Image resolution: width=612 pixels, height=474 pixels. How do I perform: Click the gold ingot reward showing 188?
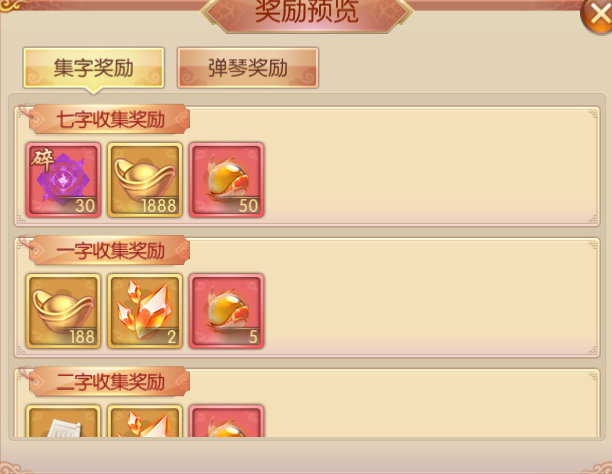[x=63, y=311]
